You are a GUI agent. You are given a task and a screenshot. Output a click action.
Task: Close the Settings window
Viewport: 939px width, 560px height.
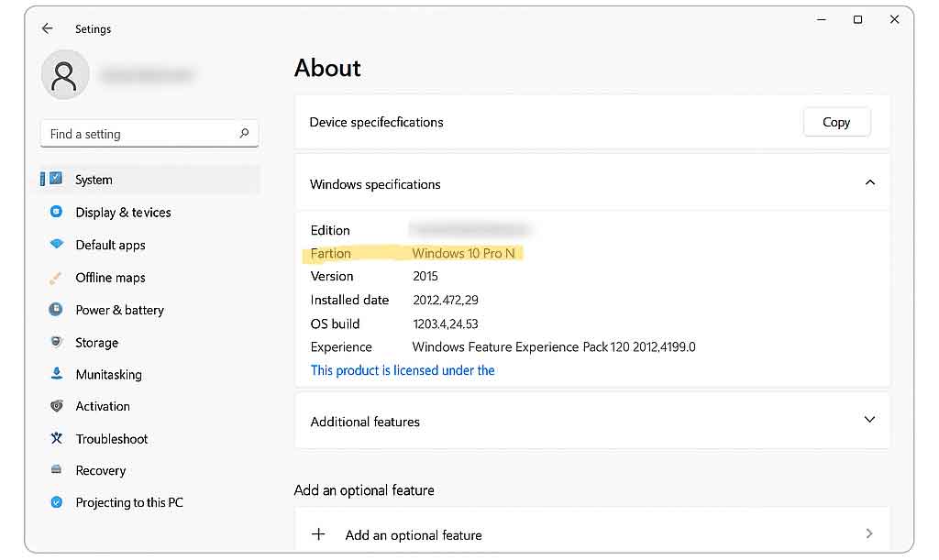[x=894, y=20]
